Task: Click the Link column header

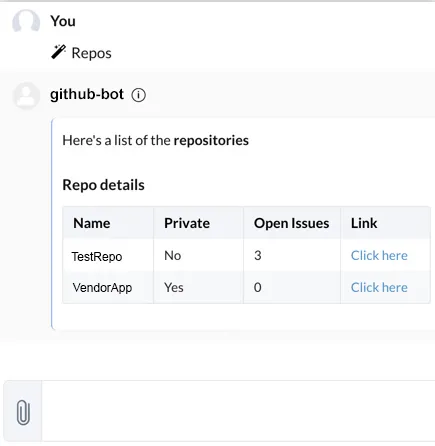Action: click(x=364, y=223)
